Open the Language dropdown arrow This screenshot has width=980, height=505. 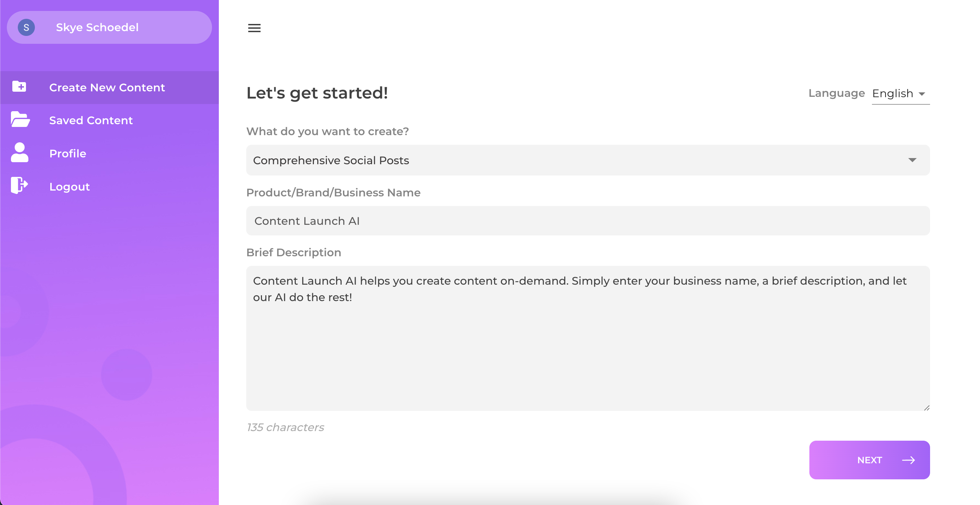(922, 94)
